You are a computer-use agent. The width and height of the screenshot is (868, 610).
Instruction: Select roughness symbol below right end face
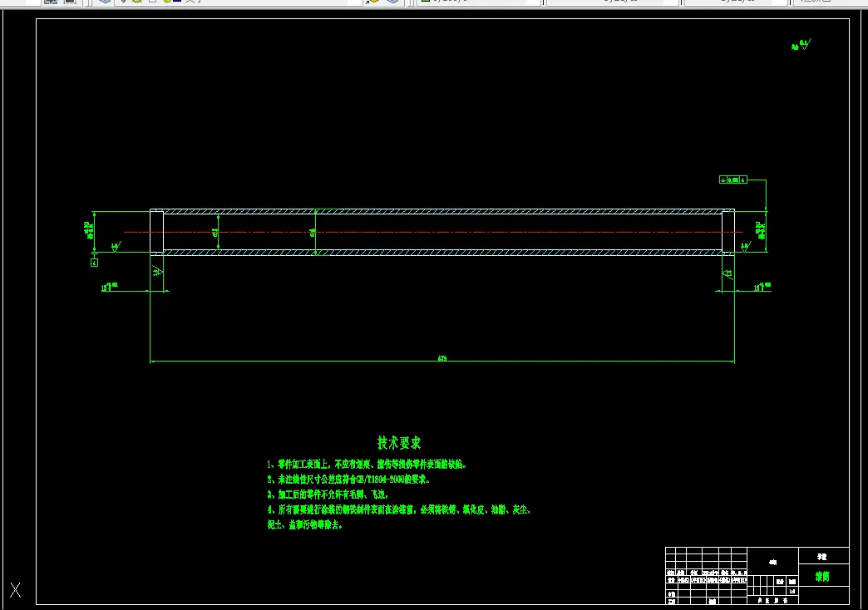728,273
